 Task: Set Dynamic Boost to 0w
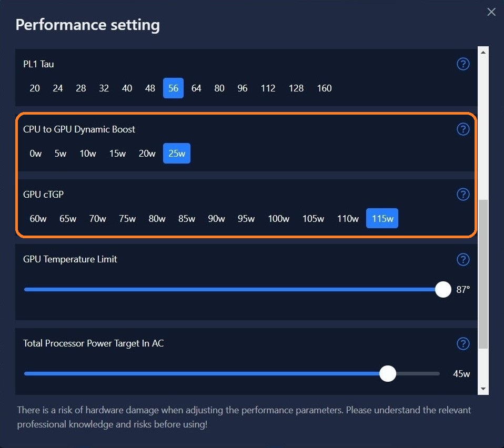coord(36,154)
